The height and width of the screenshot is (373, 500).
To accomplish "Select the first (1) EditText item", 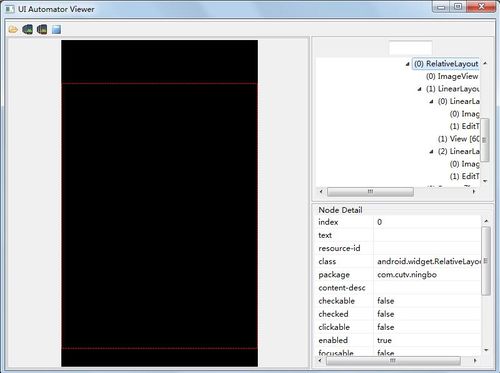I will [x=465, y=126].
